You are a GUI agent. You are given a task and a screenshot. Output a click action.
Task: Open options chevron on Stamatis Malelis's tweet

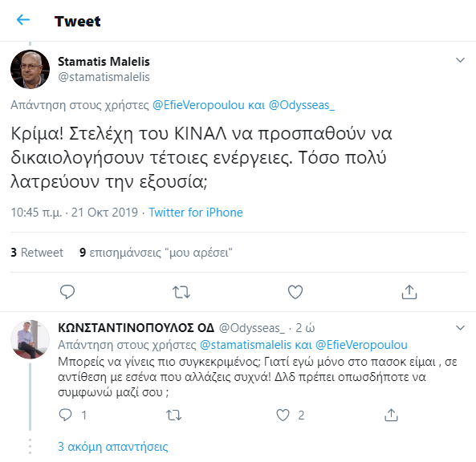(x=460, y=60)
